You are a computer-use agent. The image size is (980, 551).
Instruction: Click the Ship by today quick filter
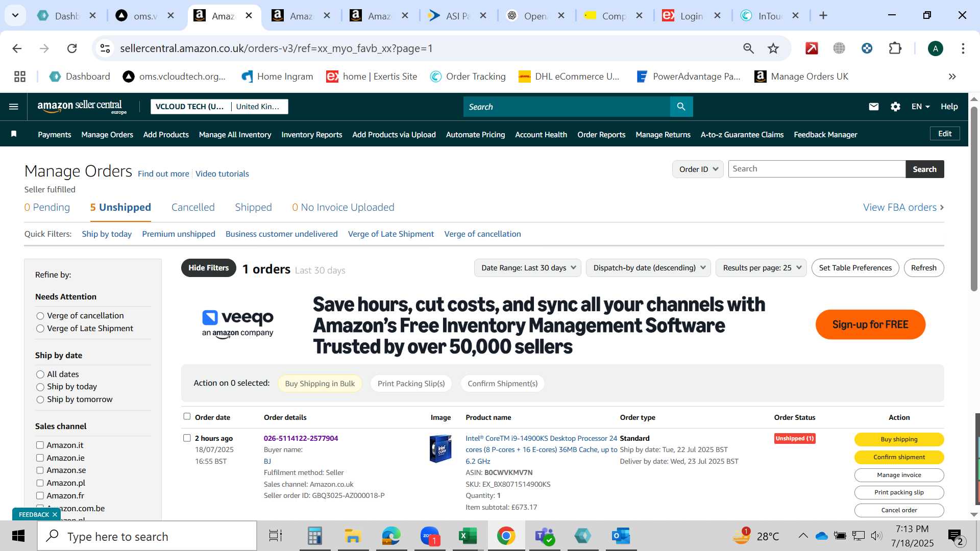[107, 234]
